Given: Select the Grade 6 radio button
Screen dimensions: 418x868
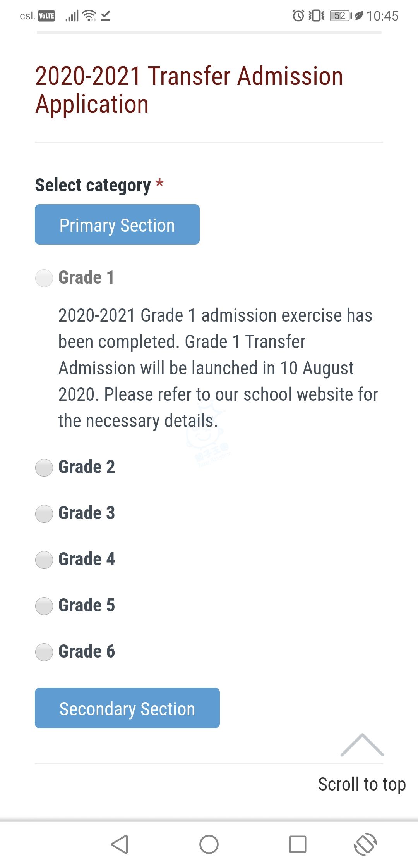Looking at the screenshot, I should click(x=44, y=652).
